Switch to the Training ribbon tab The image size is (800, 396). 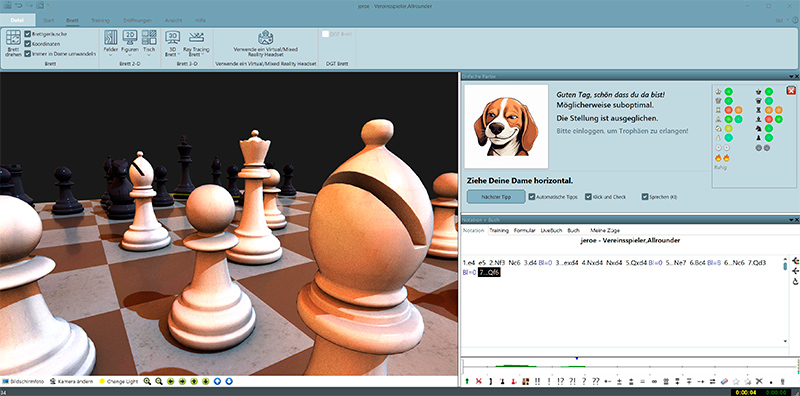tap(100, 20)
